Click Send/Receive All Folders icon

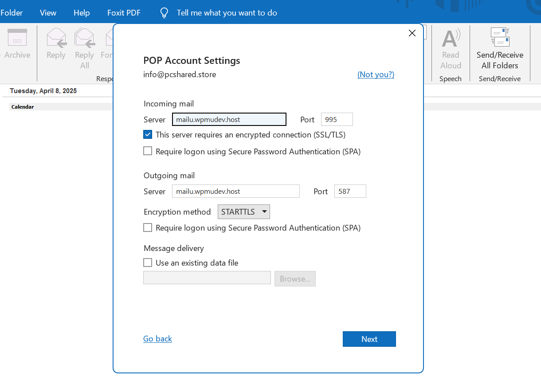tap(500, 37)
